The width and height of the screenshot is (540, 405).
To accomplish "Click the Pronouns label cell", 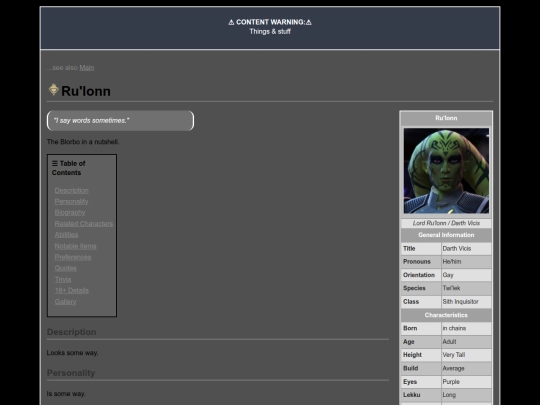I will pos(421,262).
